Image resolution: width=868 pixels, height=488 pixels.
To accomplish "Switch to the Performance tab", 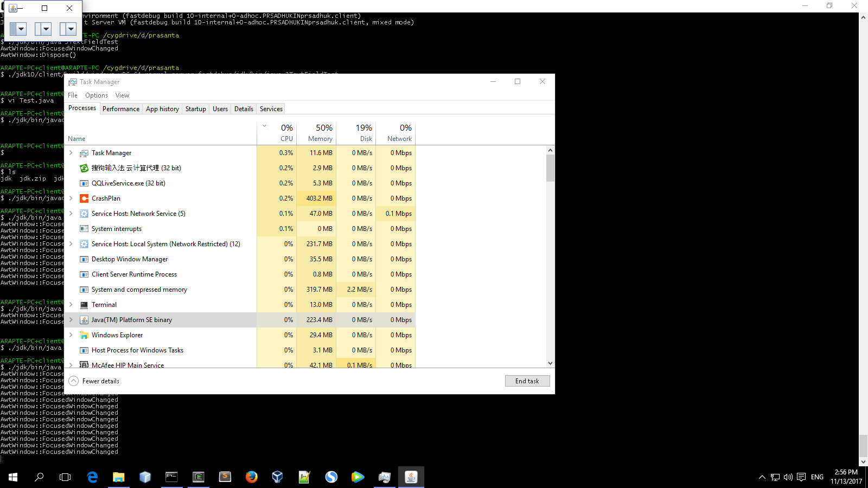I will (121, 109).
